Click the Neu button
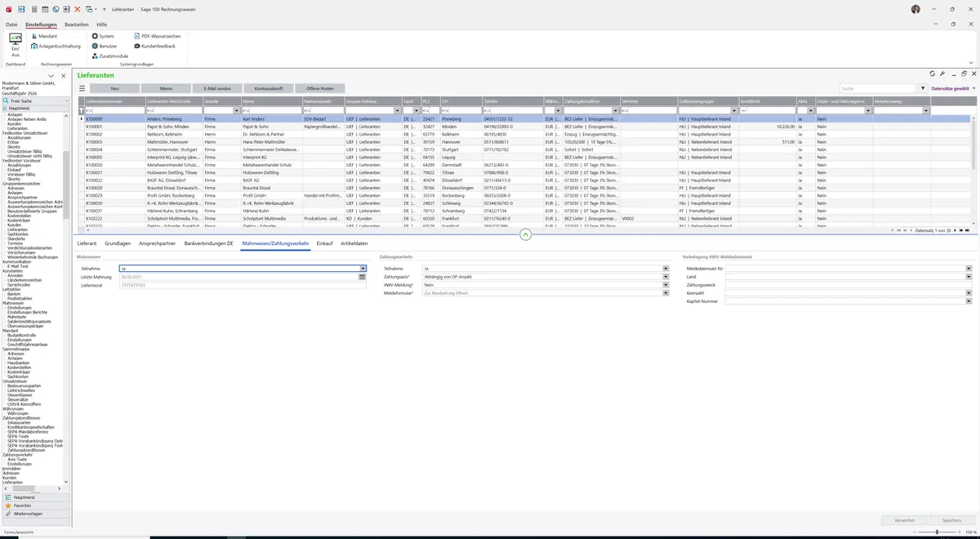 114,88
